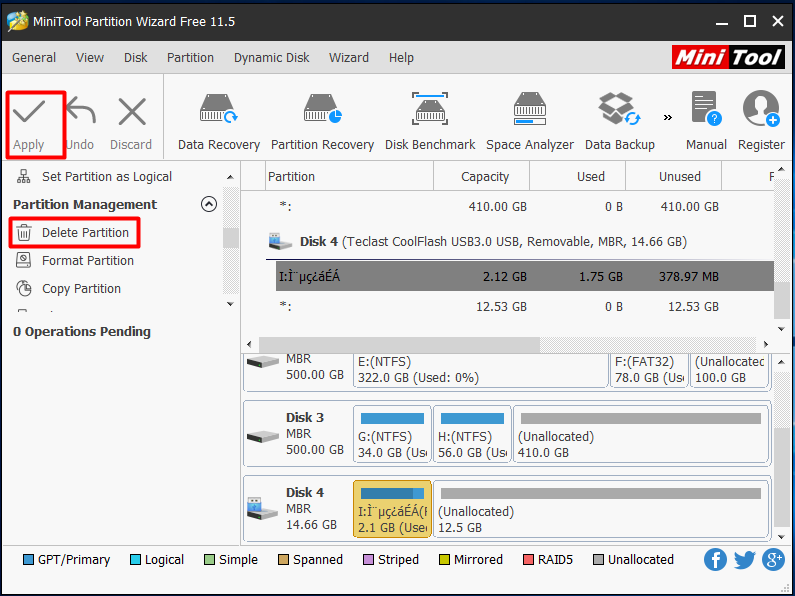
Task: Choose Copy Partition in sidebar
Action: pos(68,288)
